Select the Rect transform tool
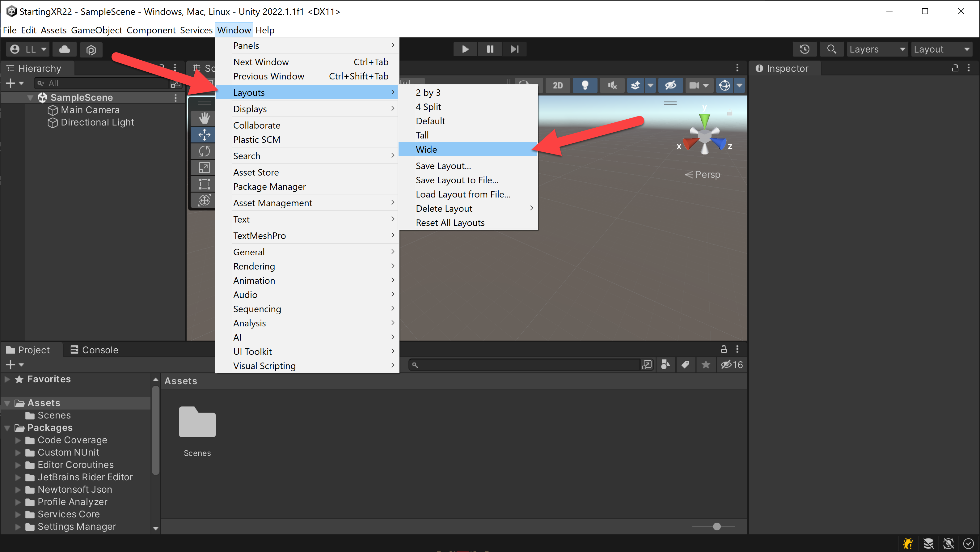 point(204,184)
